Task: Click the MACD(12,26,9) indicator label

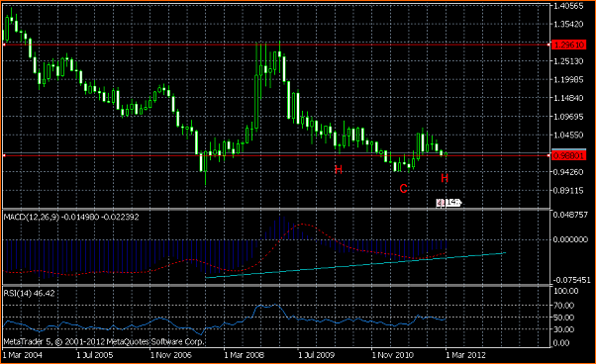Action: (71, 217)
